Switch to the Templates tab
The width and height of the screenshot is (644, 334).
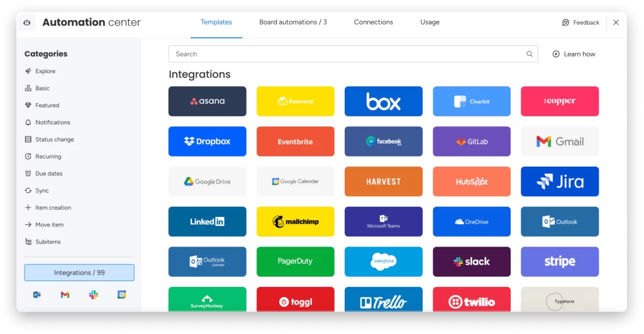pyautogui.click(x=216, y=22)
